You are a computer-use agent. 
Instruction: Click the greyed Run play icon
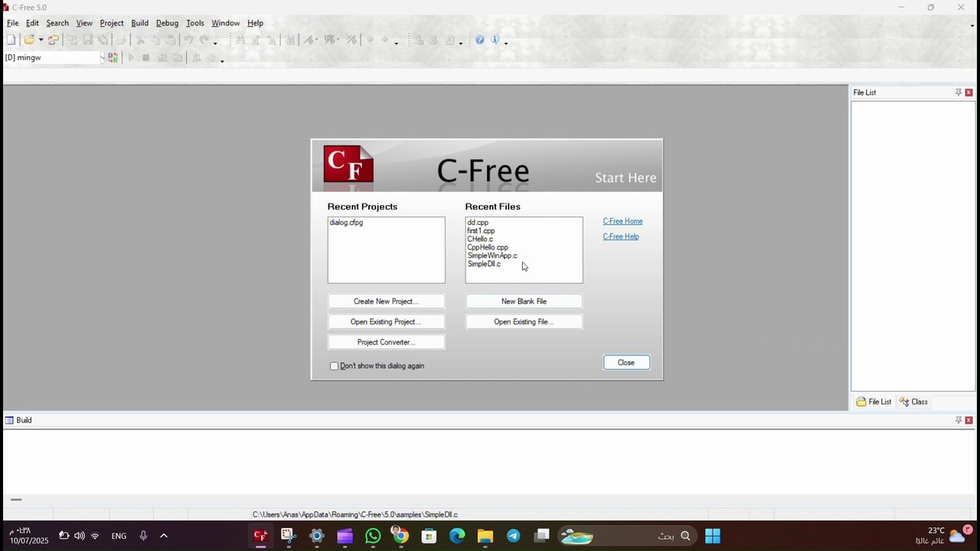[130, 57]
